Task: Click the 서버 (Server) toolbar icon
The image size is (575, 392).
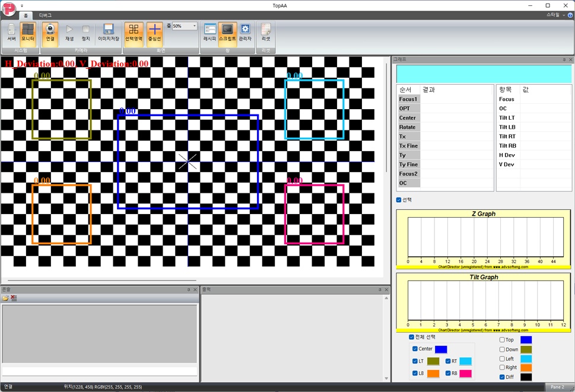Action: tap(11, 33)
